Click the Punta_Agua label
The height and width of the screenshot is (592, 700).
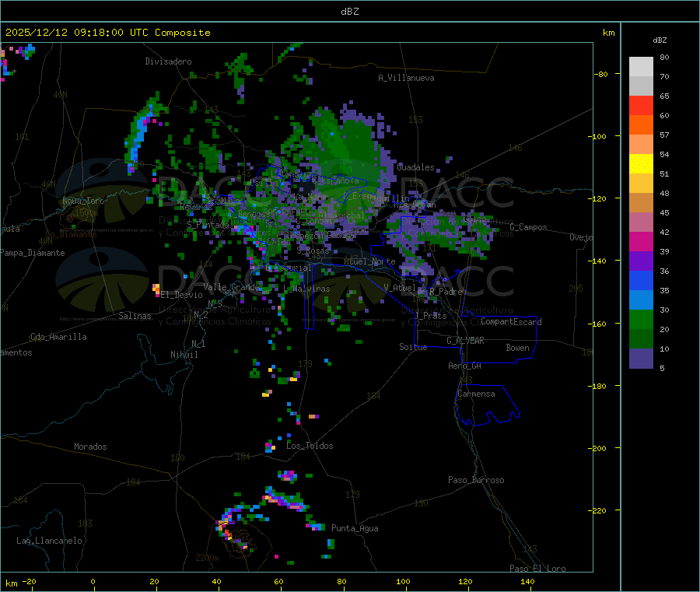tap(355, 528)
